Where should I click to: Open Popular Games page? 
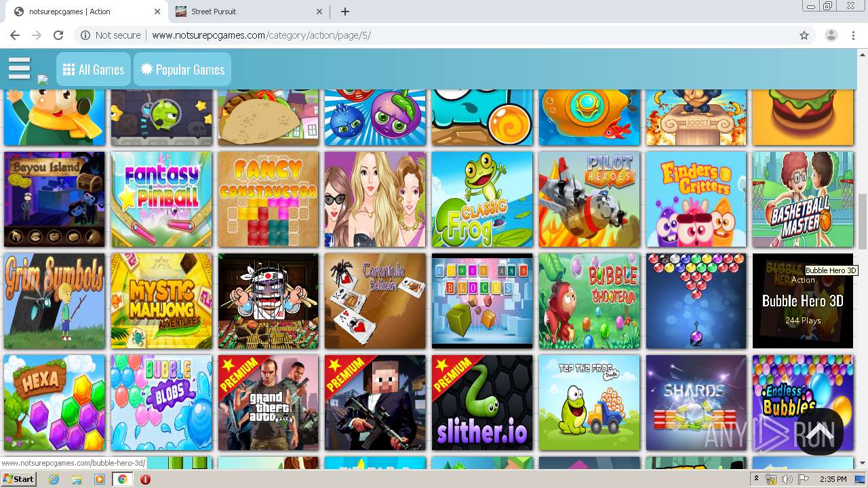pyautogui.click(x=182, y=70)
